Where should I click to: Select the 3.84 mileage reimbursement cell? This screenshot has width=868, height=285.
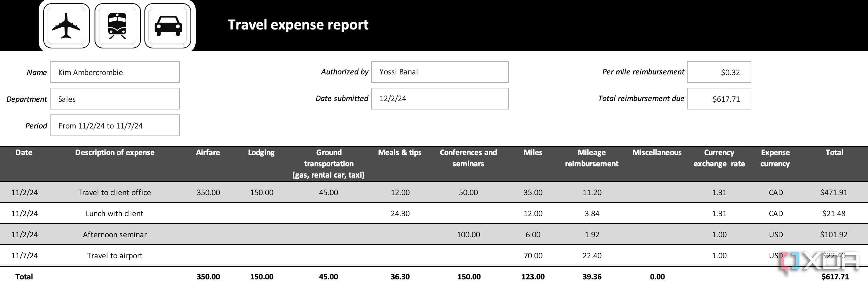point(592,213)
